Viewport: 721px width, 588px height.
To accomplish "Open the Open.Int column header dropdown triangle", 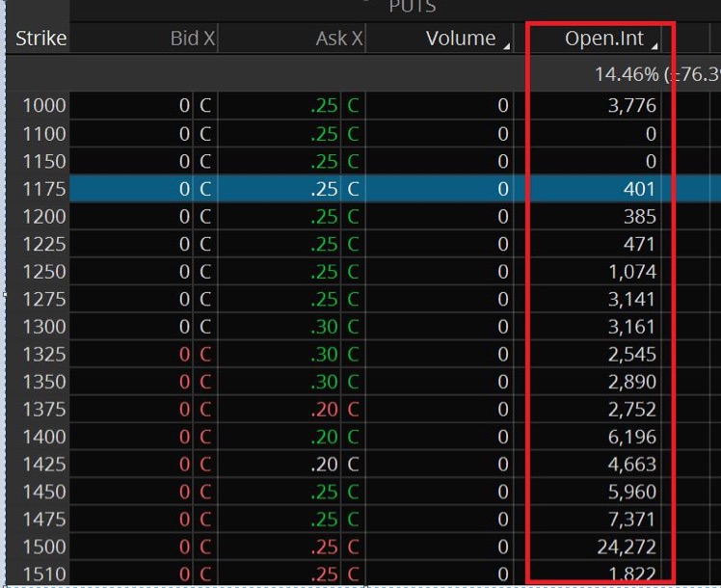I will tap(655, 44).
